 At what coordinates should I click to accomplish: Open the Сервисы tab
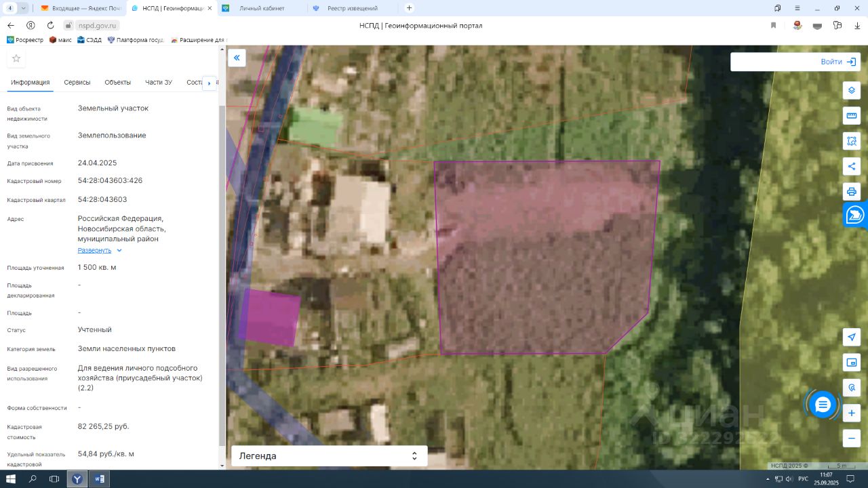(77, 82)
